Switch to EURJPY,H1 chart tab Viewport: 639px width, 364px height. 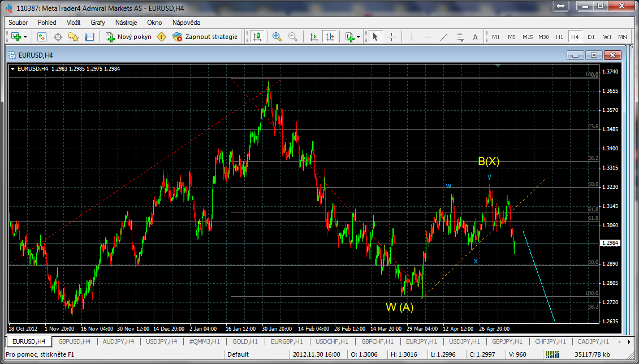click(x=422, y=341)
